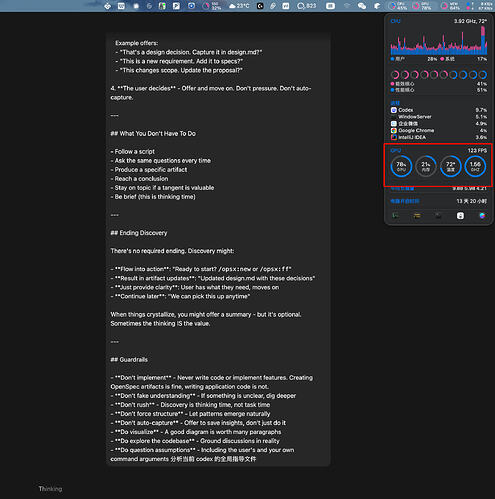Click the black round-square icon after weather
This screenshot has width=495, height=499.
click(x=260, y=6)
